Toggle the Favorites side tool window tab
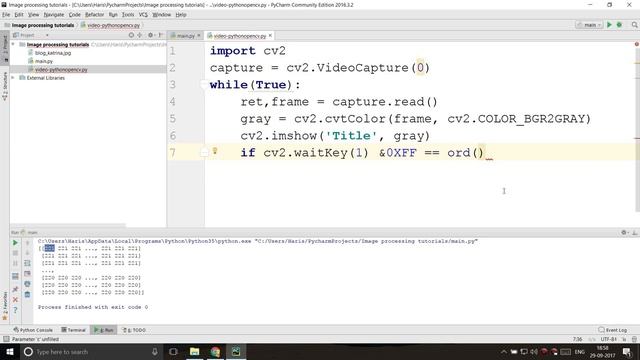Screen dimensions: 640x360 click(x=5, y=306)
